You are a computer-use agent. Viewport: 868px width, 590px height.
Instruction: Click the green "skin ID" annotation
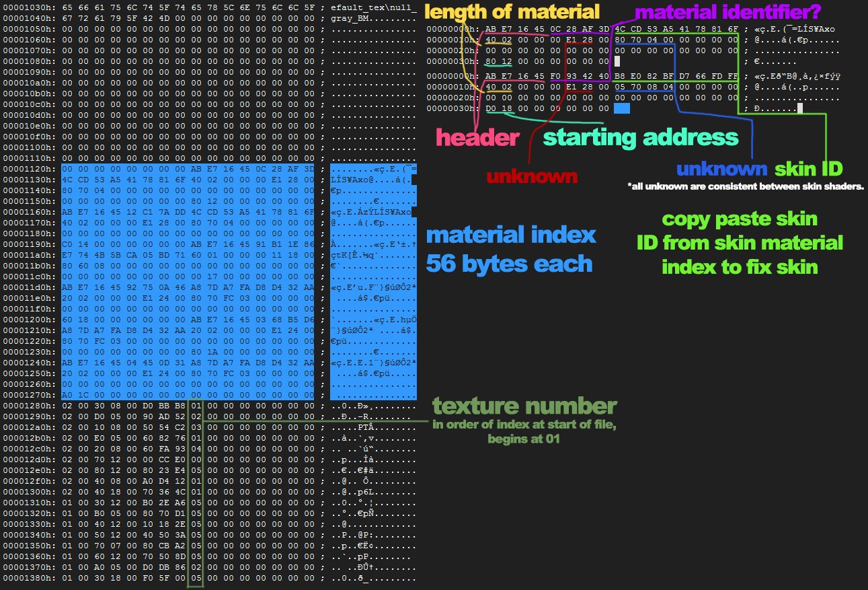[808, 169]
